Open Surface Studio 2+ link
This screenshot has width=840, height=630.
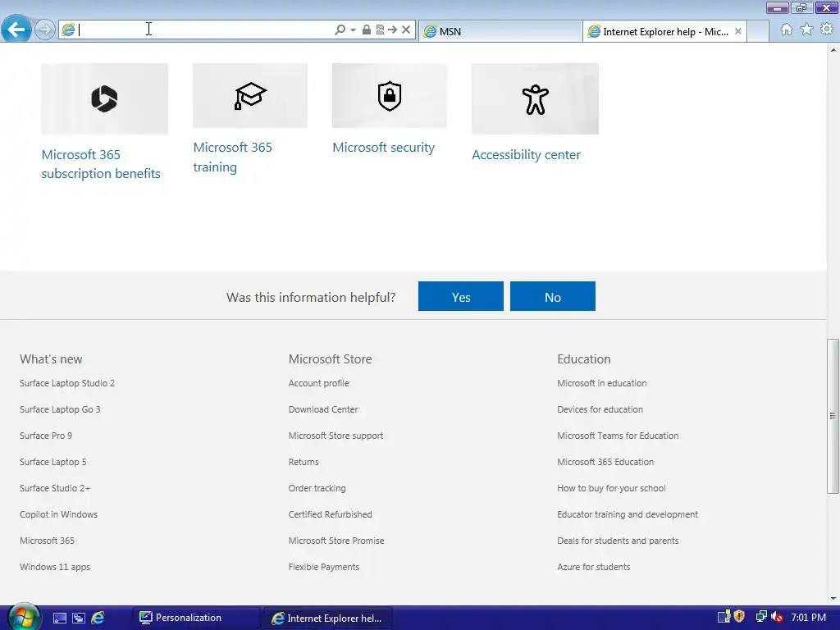click(55, 488)
